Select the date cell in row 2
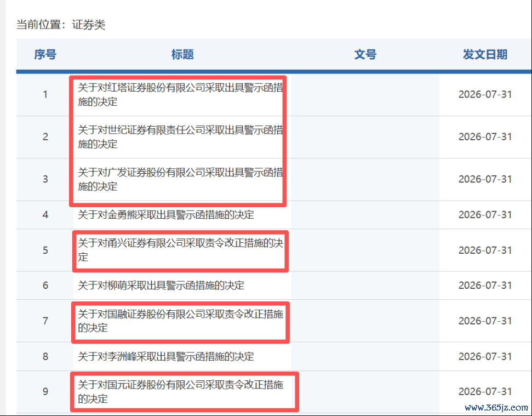 485,136
